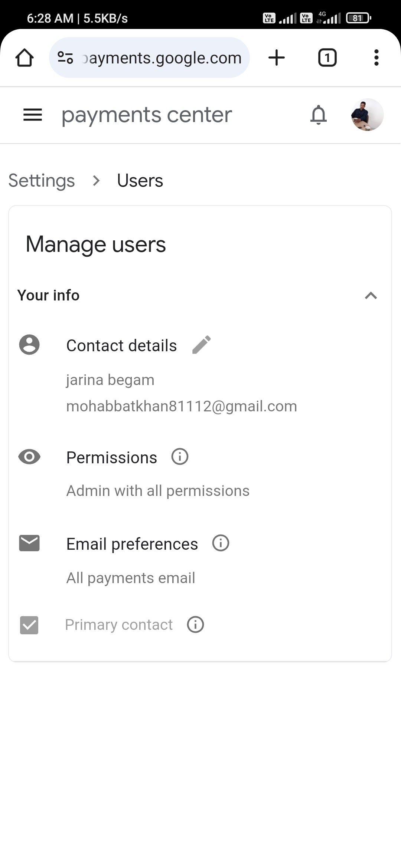The width and height of the screenshot is (401, 868).
Task: Open the account profile picture
Action: point(367,115)
